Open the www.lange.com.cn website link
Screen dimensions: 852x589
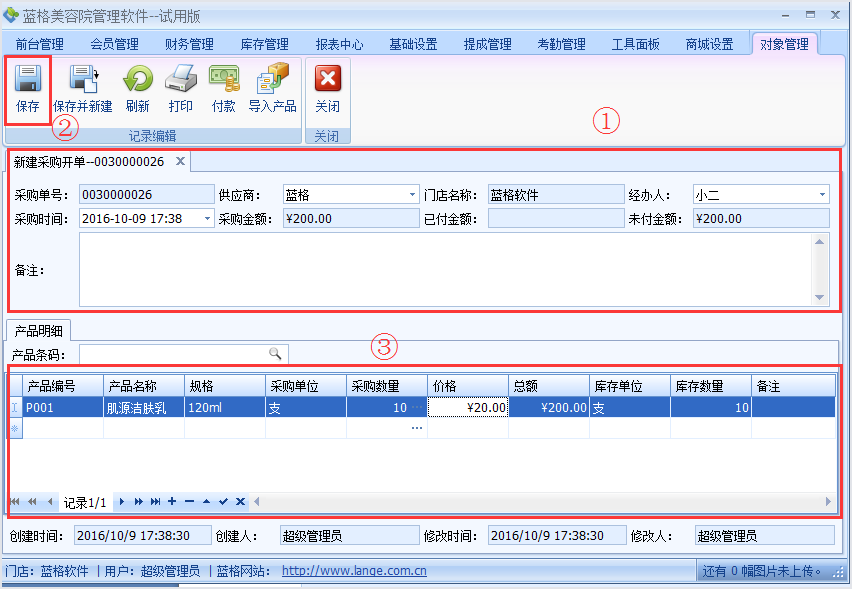354,571
